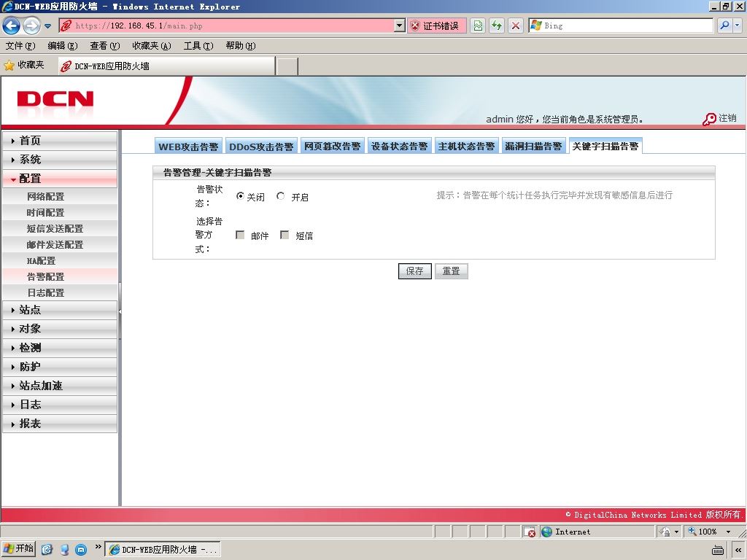Open the 收藏夹 menu in menu bar

[x=152, y=46]
